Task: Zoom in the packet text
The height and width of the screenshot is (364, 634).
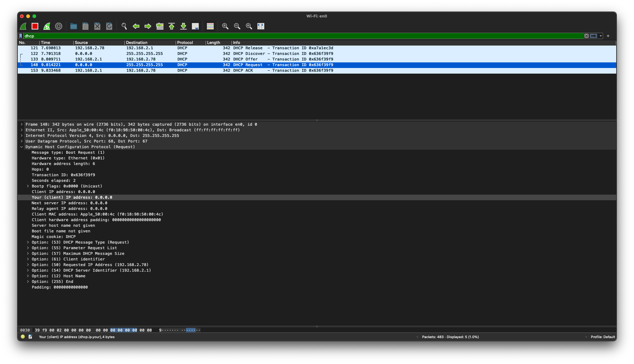Action: click(225, 26)
